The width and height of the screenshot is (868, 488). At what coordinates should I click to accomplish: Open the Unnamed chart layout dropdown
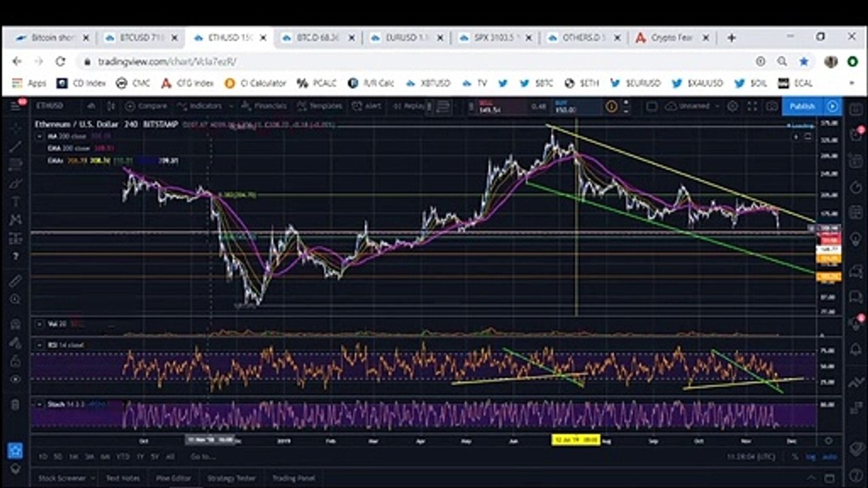point(693,106)
